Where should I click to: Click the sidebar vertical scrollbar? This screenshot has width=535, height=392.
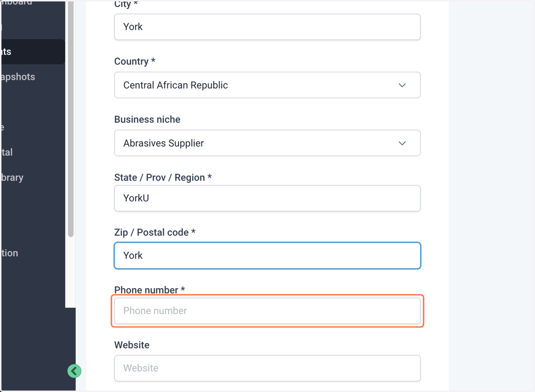(70, 118)
